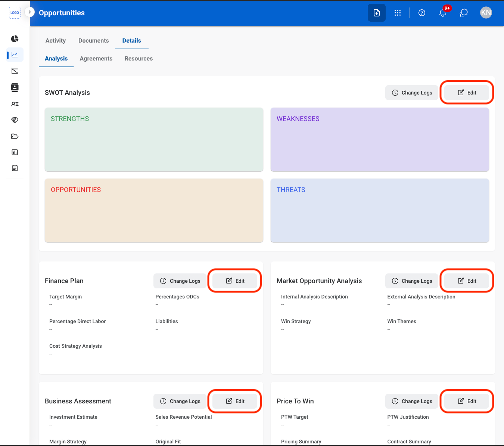Viewport: 504px width, 446px height.
Task: Open the bar chart report sidebar icon
Action: pos(15,152)
